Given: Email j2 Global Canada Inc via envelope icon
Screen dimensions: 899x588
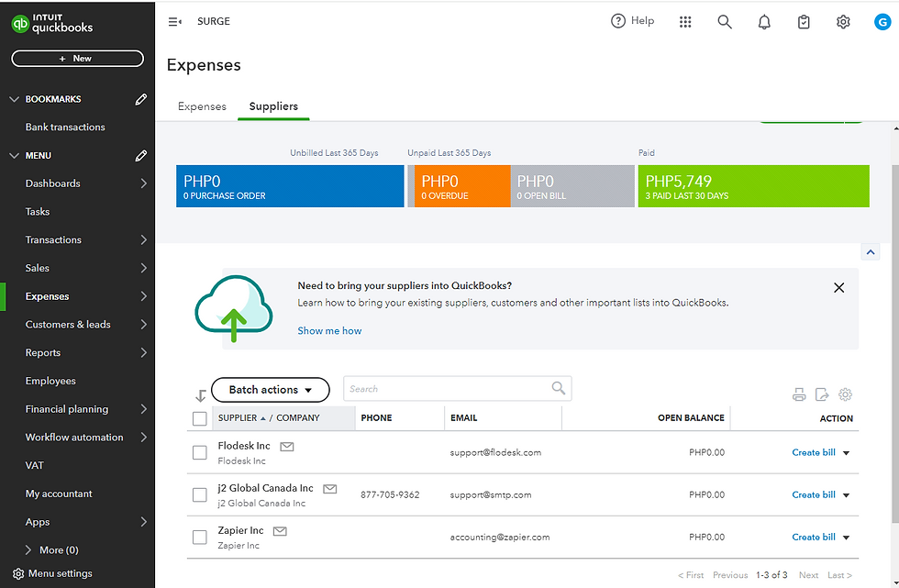Looking at the screenshot, I should pos(329,489).
